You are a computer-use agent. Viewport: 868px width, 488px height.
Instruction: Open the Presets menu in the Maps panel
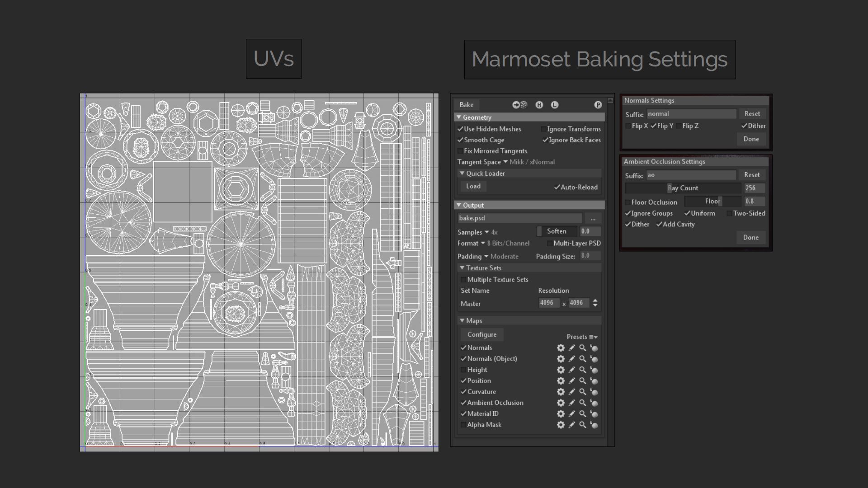[582, 337]
